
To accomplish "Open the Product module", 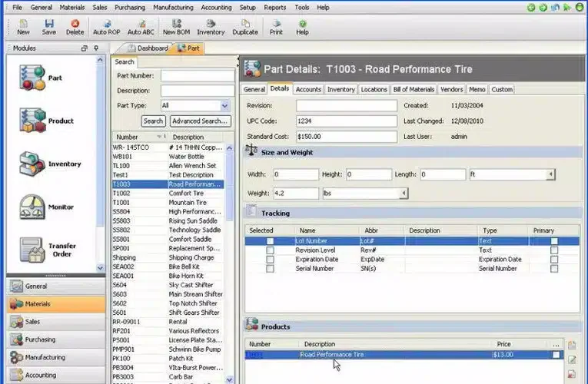I will [x=46, y=121].
